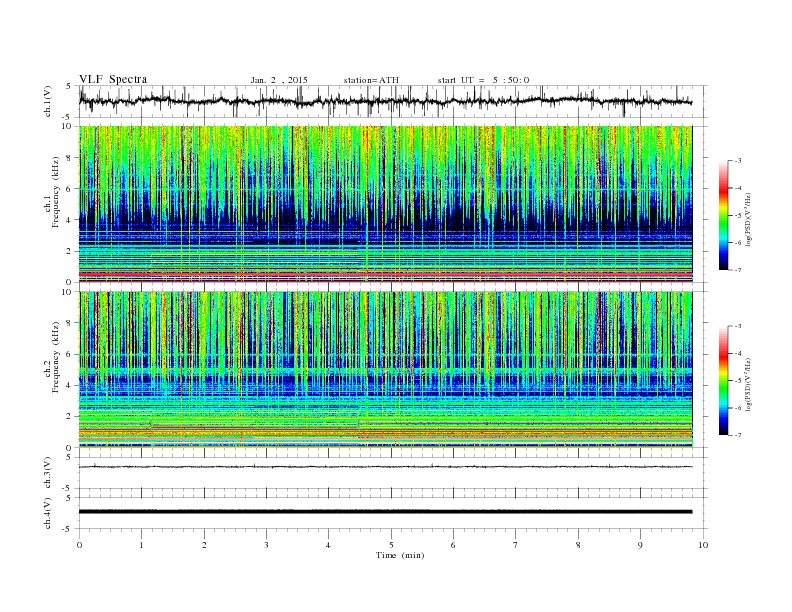792x612 pixels.
Task: Click the ch.2 spectrogram color bar
Action: tap(724, 380)
